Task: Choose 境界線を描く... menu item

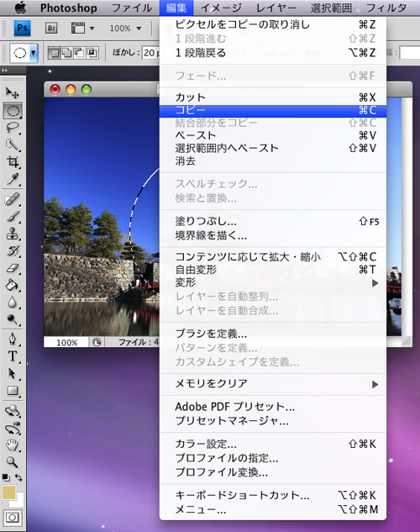Action: (272, 235)
